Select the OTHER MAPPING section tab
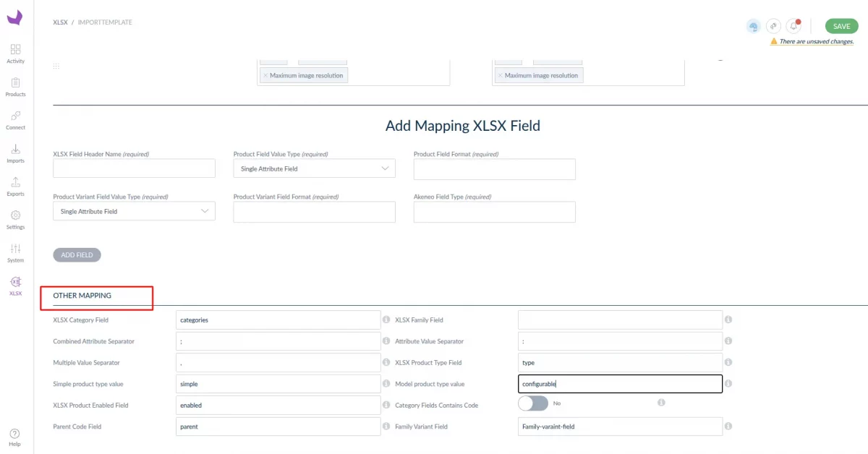 (82, 296)
